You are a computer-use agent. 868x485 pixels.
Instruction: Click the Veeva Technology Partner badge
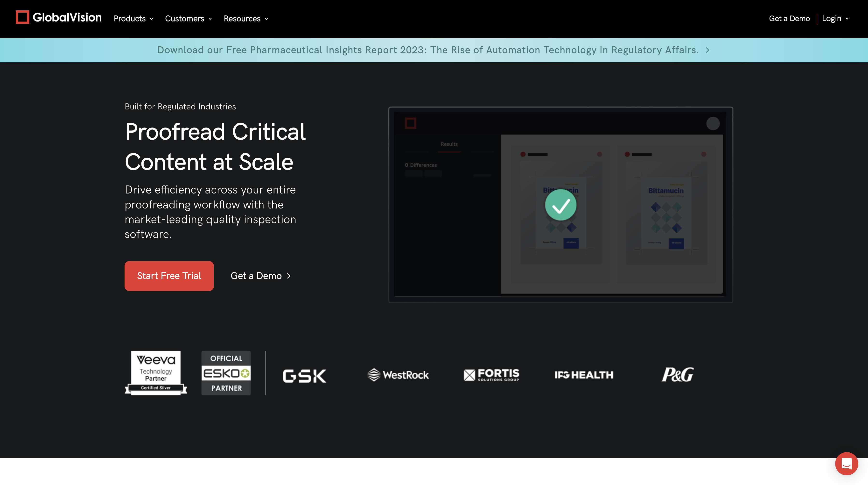(156, 373)
